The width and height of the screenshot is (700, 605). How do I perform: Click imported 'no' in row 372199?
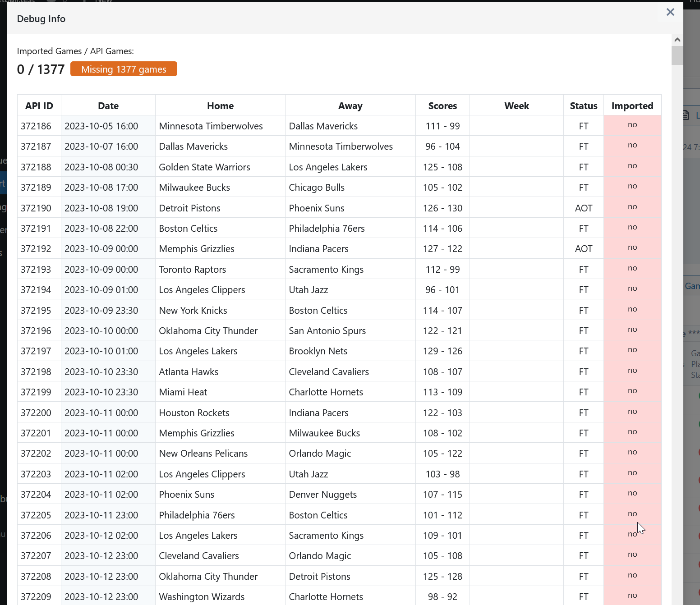tap(632, 391)
